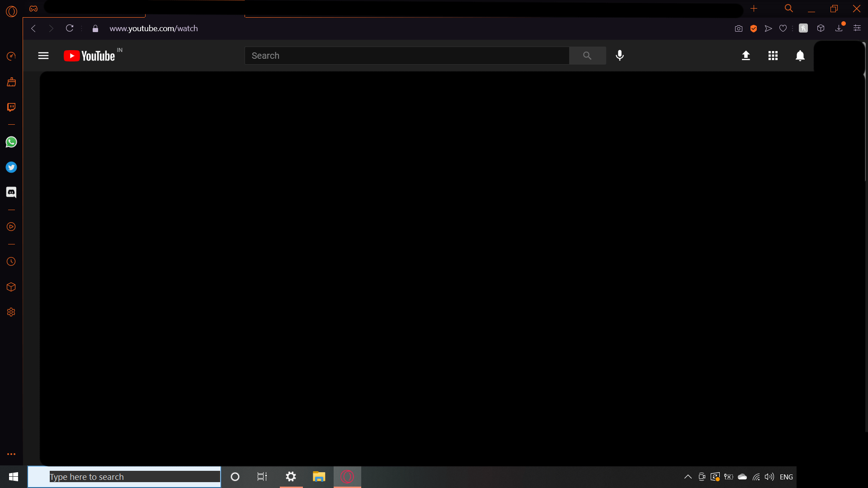Open Discord panel in sidebar
Viewport: 868px width, 488px height.
pos(11,192)
